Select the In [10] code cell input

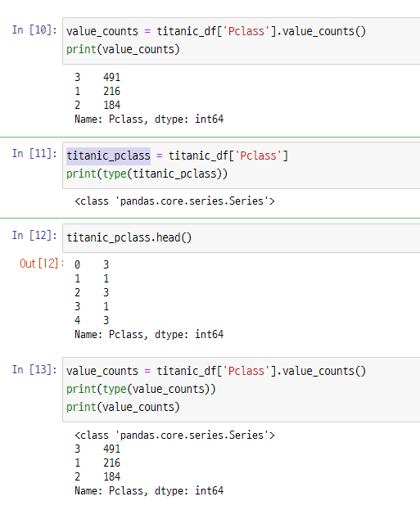(x=241, y=41)
